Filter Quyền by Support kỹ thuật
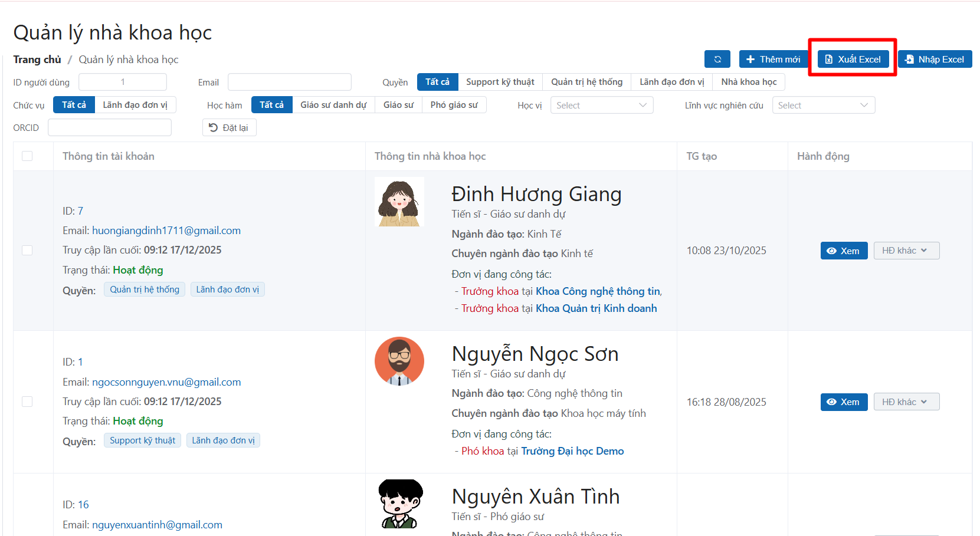Viewport: 980px width, 536px height. tap(500, 82)
